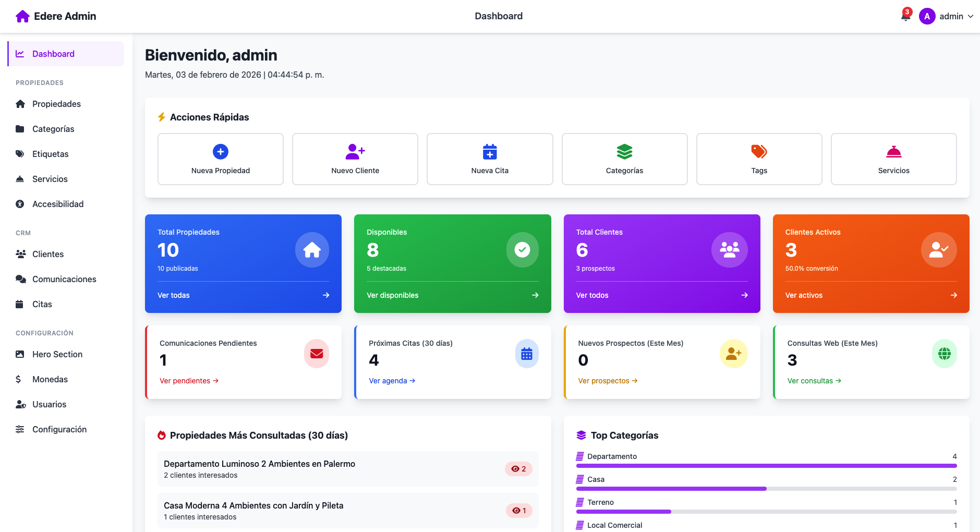Click the Categorías layers quick action icon
The image size is (980, 532).
(624, 152)
